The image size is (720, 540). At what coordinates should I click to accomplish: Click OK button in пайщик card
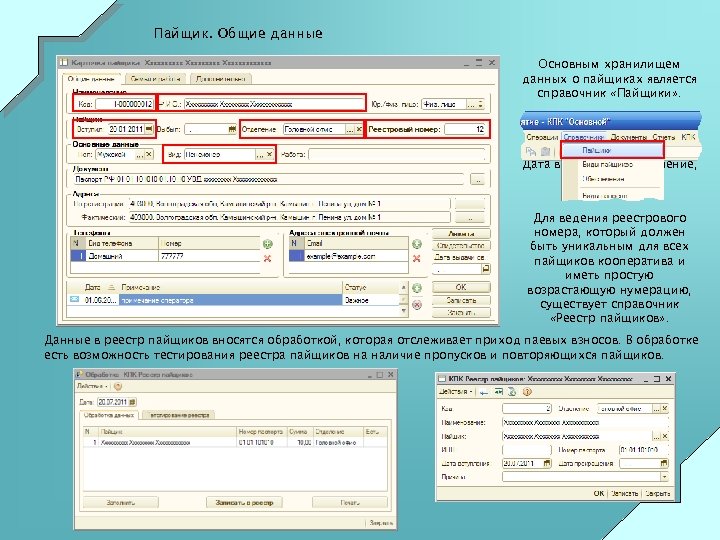click(461, 287)
